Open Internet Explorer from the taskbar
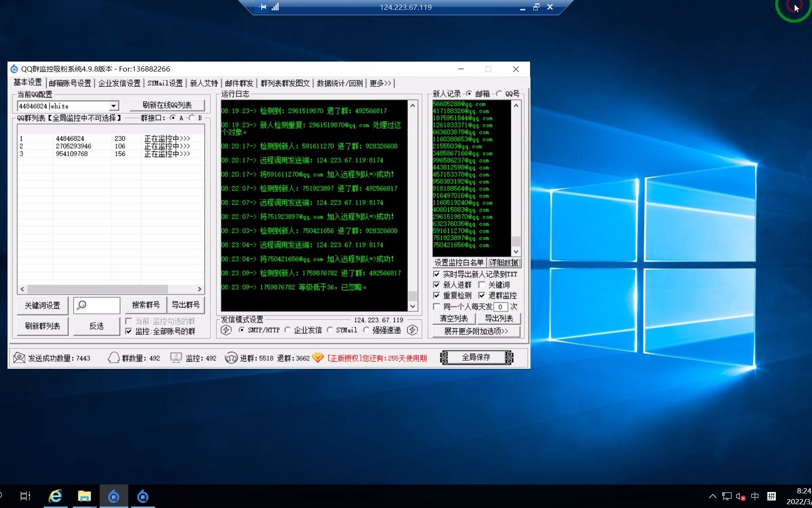 (x=55, y=496)
